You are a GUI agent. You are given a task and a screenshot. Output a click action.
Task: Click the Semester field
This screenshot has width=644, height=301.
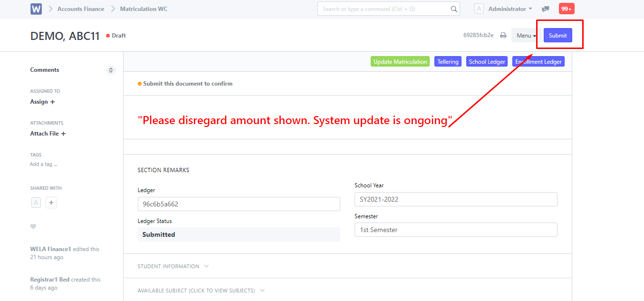(x=456, y=230)
